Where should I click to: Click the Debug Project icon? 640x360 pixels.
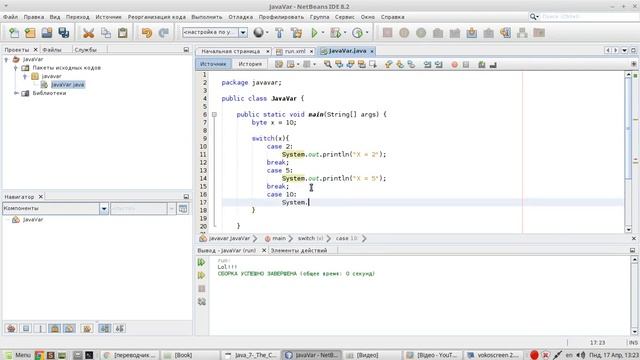click(x=336, y=33)
